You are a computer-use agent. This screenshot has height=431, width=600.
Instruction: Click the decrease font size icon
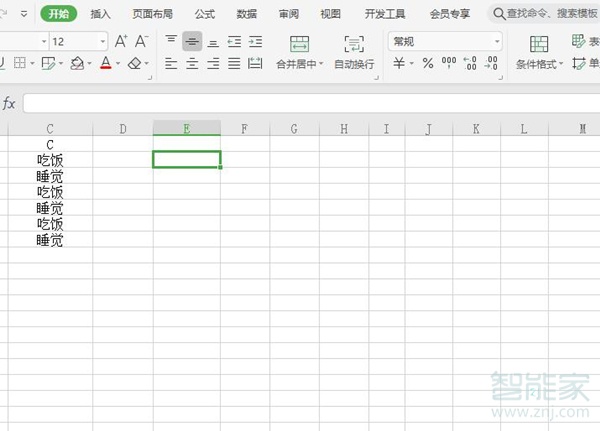tap(142, 41)
